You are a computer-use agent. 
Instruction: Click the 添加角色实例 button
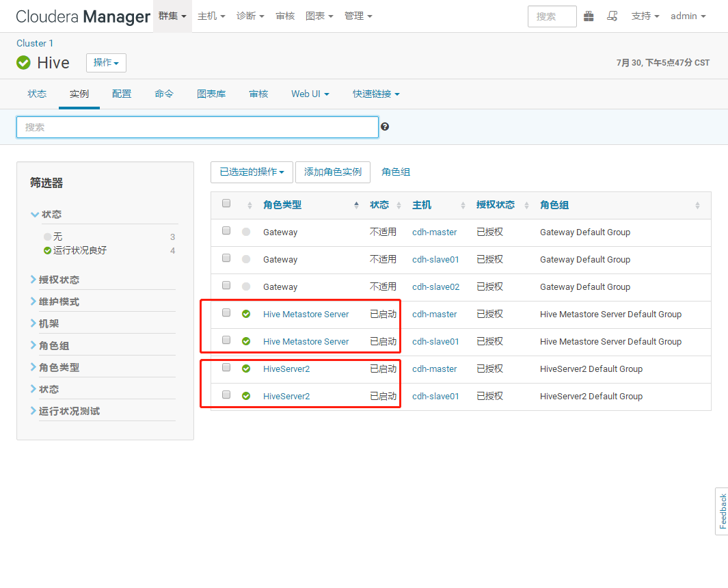333,172
